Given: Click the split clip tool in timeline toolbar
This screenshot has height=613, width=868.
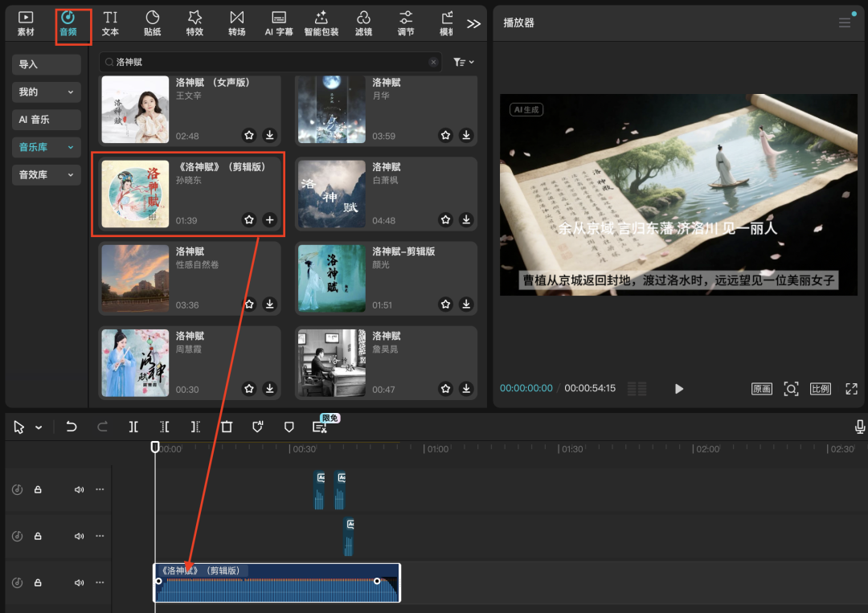Looking at the screenshot, I should point(133,427).
